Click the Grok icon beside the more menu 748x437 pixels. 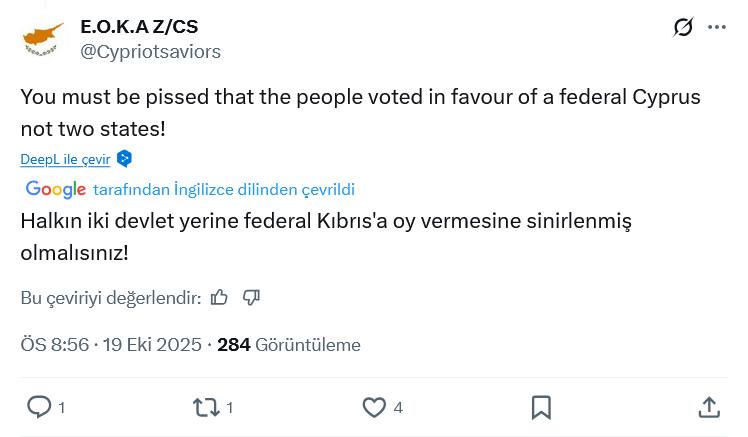pos(683,27)
